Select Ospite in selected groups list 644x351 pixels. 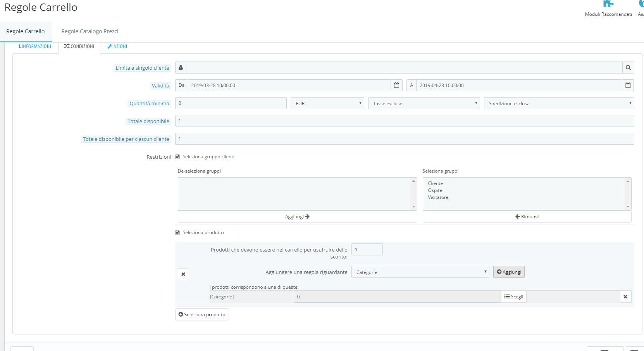435,190
